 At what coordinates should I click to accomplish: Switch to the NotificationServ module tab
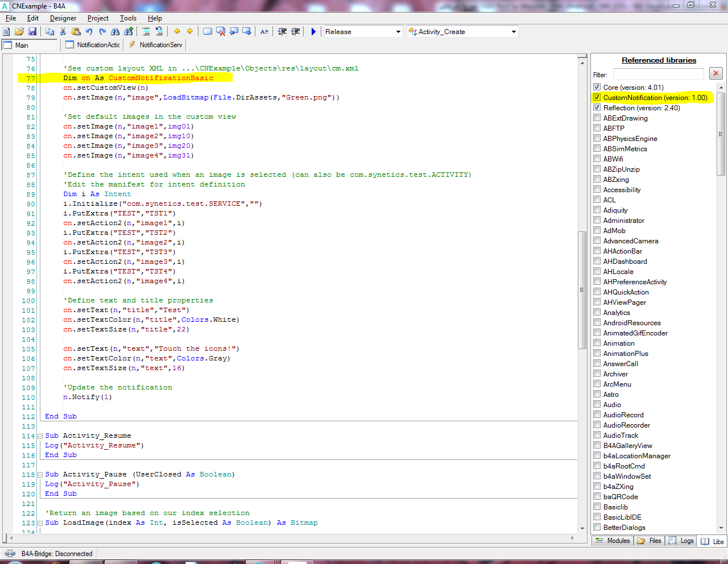click(x=156, y=45)
